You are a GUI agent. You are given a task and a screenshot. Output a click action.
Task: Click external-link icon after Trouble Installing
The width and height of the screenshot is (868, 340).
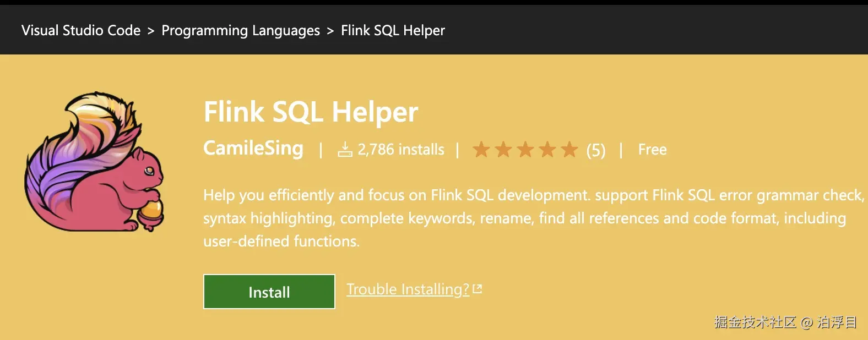click(478, 289)
